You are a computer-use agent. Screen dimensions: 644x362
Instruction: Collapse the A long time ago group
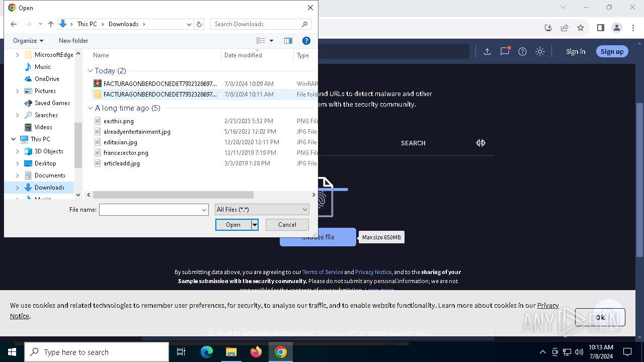[90, 108]
